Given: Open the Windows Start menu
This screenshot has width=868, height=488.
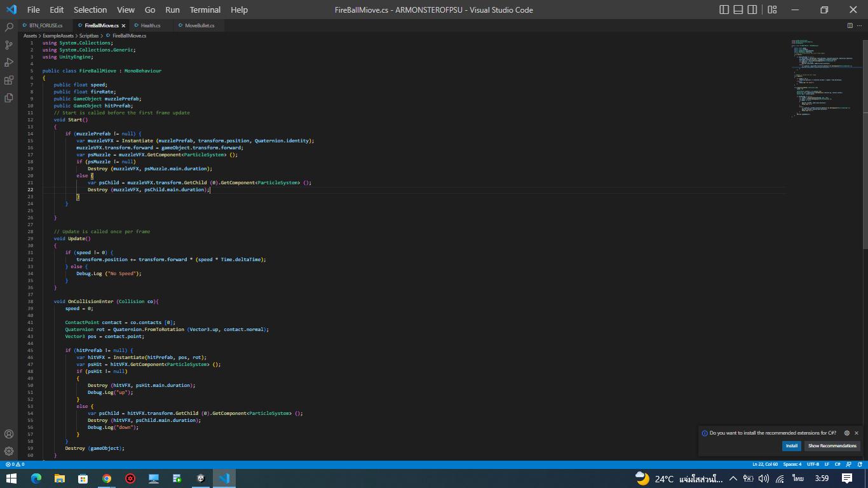Looking at the screenshot, I should coord(11,478).
